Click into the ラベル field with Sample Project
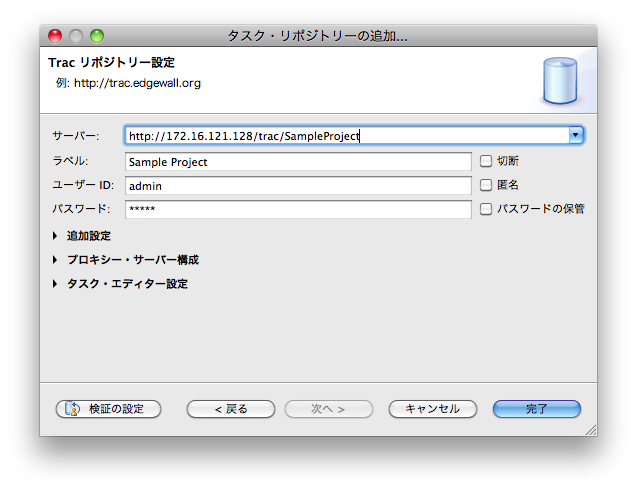The height and width of the screenshot is (491, 637). click(x=298, y=161)
